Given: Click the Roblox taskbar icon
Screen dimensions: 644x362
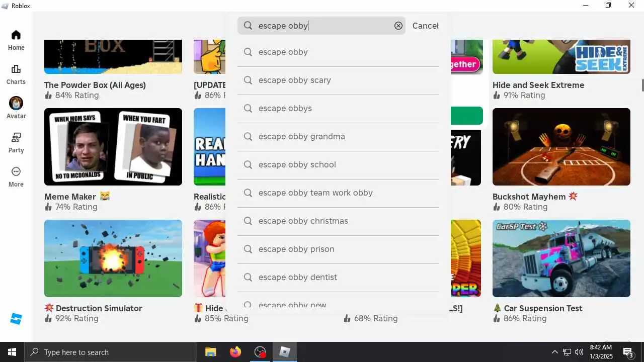Looking at the screenshot, I should pos(285,352).
